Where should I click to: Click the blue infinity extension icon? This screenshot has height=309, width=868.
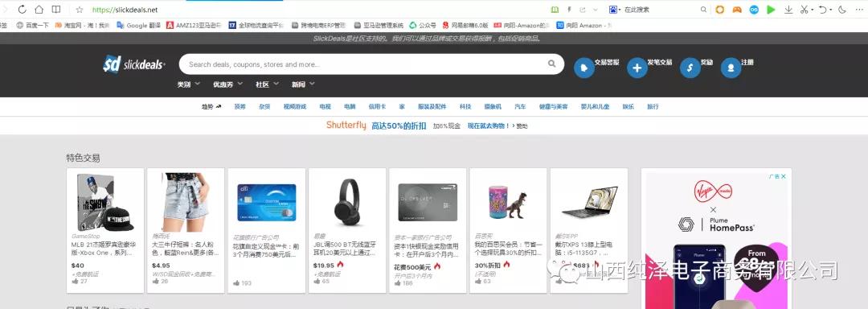[754, 10]
